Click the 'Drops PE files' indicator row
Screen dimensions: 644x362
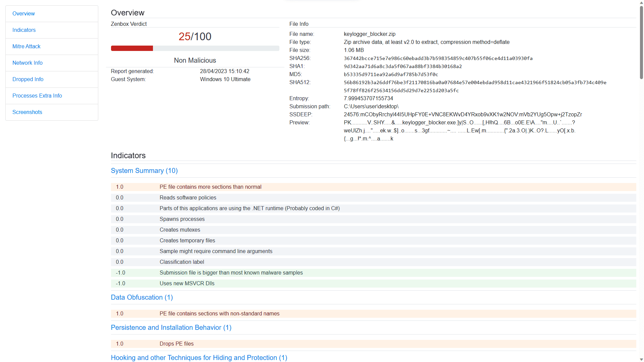[176, 344]
